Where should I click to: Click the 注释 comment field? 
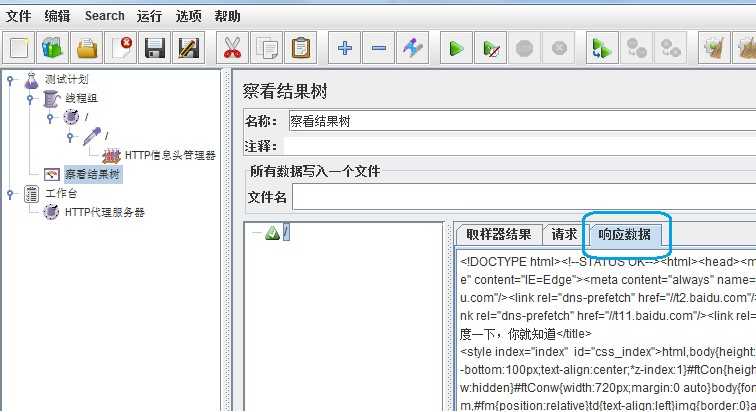(520, 146)
